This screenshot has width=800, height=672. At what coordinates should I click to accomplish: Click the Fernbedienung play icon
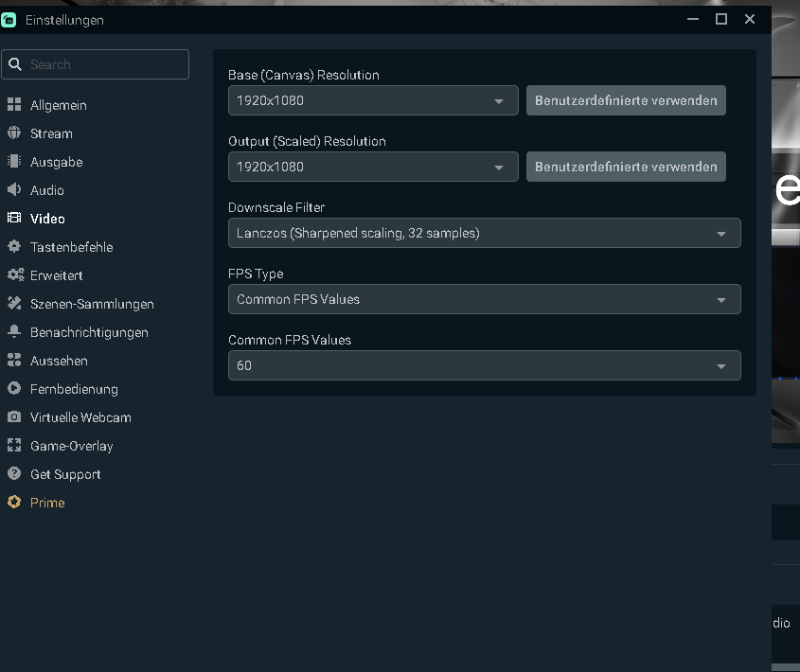[14, 389]
